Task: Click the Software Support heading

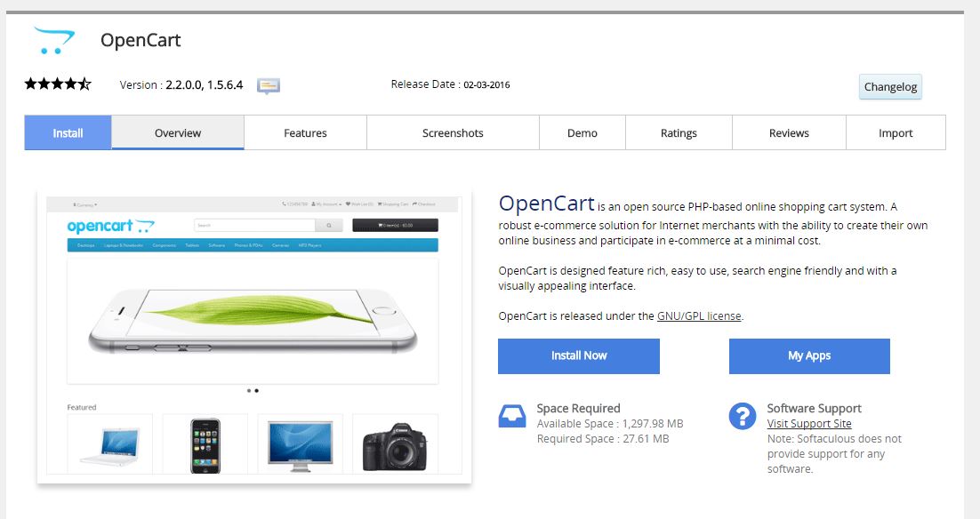Action: [814, 409]
